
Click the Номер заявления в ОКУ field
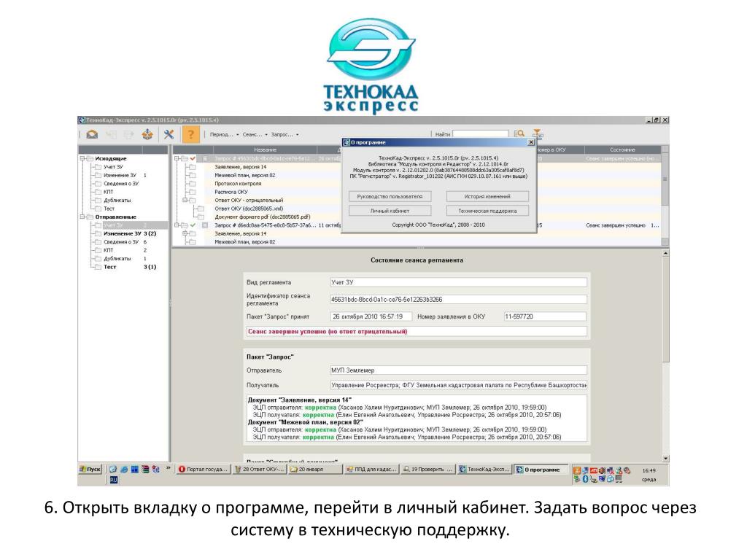click(545, 316)
